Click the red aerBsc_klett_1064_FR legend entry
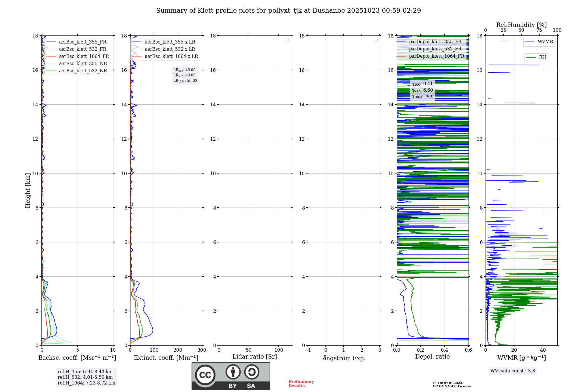The width and height of the screenshot is (577, 392). (84, 56)
